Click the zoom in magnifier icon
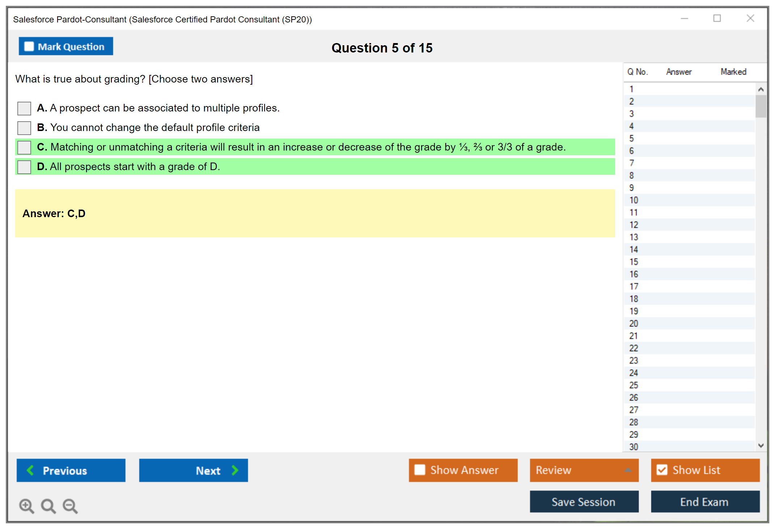778x532 pixels. [x=26, y=506]
